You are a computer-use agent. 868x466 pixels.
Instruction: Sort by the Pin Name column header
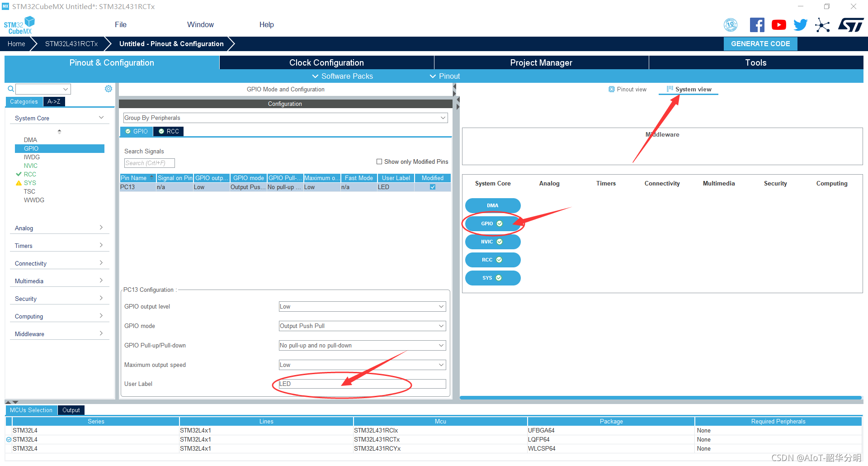[x=137, y=178]
